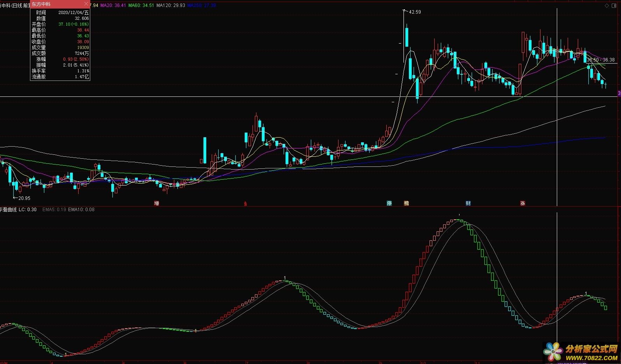Select the MA20: 36.41 indicator label

tap(113, 5)
